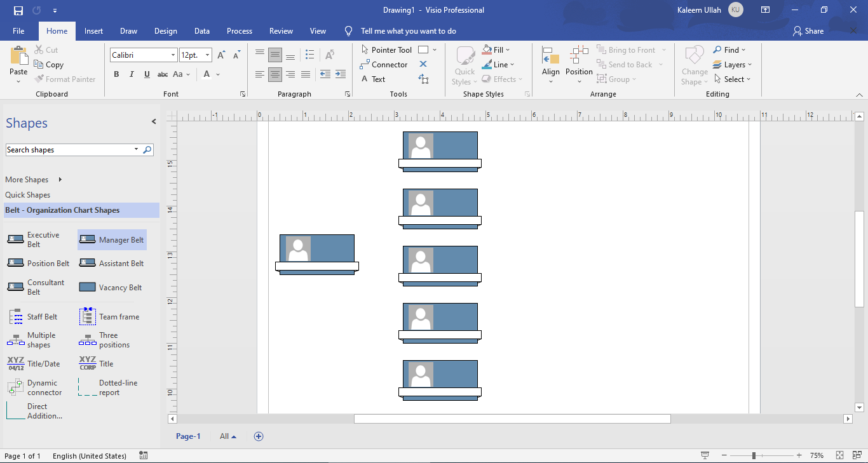Click the Search shapes input field

point(70,149)
